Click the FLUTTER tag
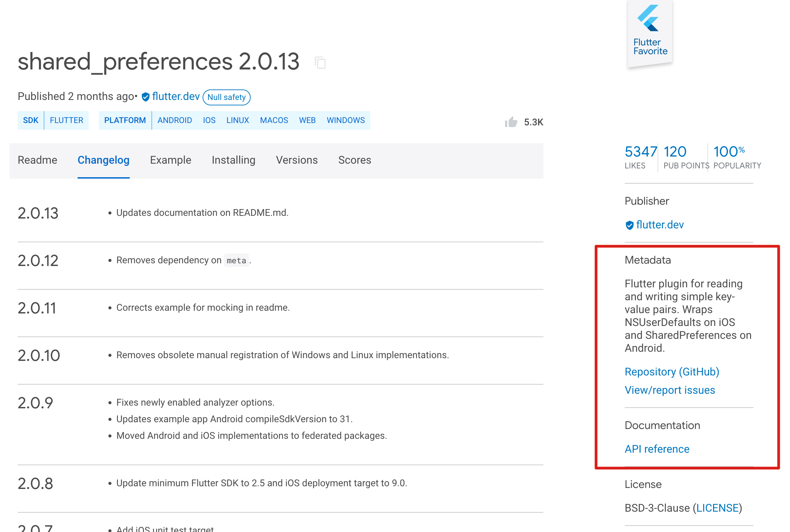This screenshot has height=532, width=790. click(66, 120)
